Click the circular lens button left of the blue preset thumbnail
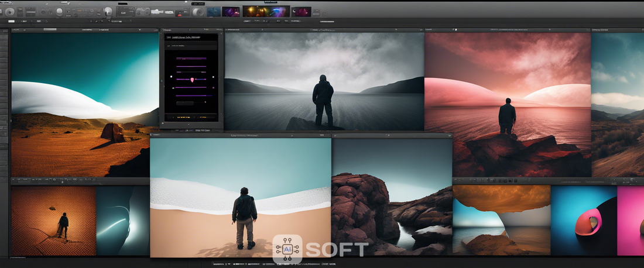 coord(198,11)
